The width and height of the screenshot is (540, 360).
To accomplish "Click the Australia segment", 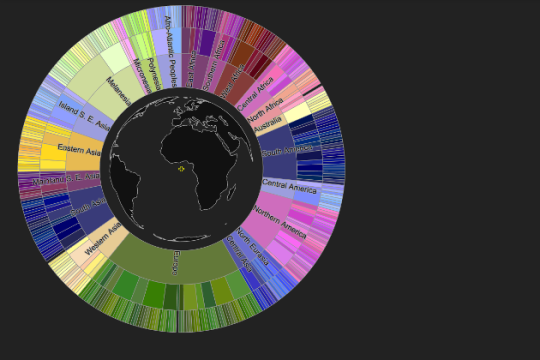I will click(x=269, y=125).
